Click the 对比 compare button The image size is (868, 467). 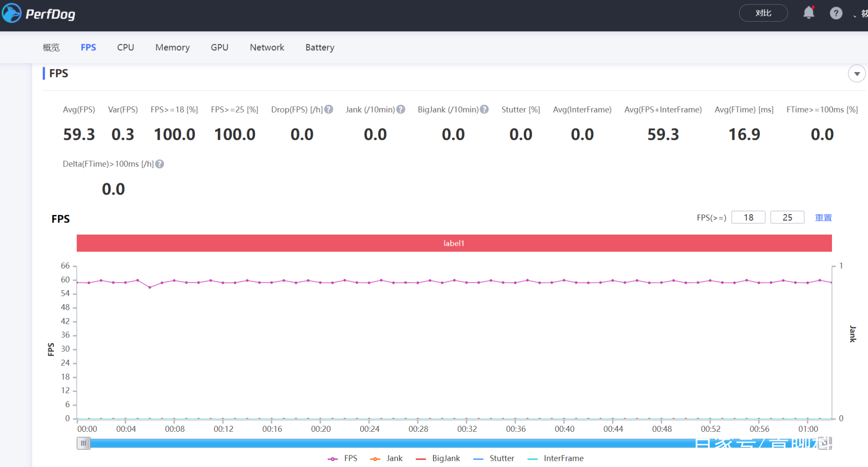click(763, 13)
